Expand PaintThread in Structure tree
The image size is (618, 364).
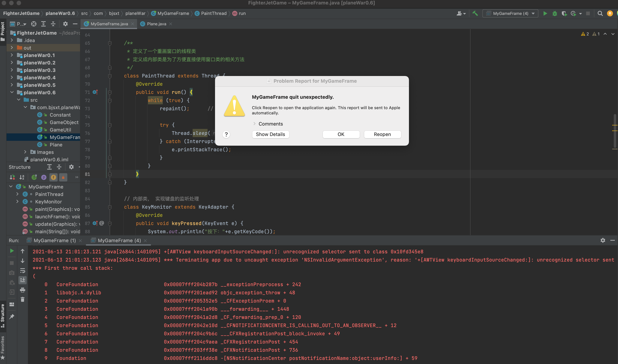17,194
